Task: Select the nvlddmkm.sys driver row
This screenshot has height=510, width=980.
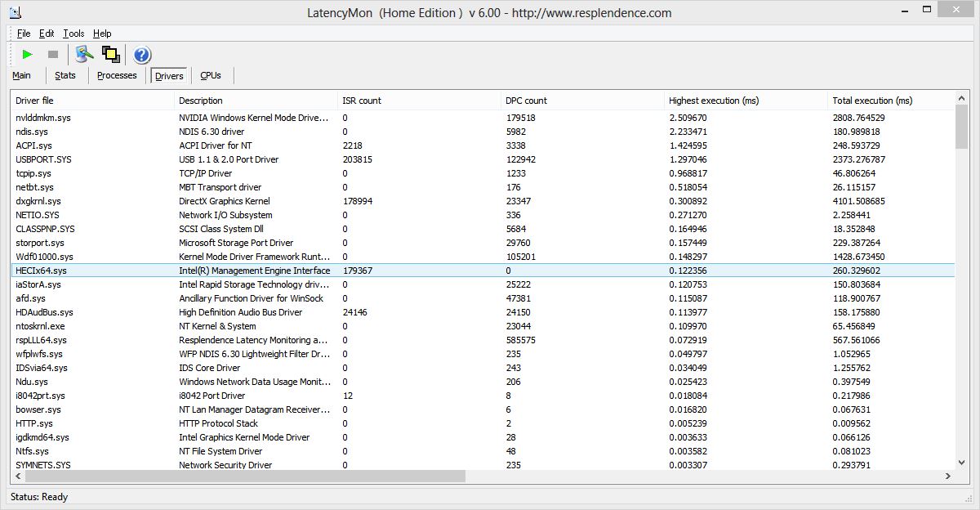Action: (x=43, y=118)
